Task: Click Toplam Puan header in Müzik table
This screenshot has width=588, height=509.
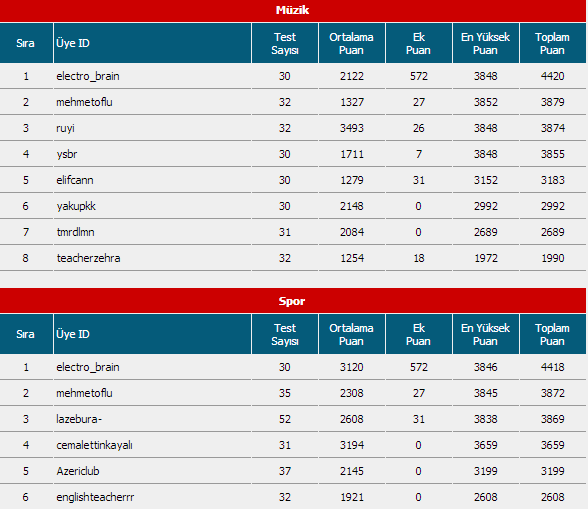Action: (x=552, y=43)
